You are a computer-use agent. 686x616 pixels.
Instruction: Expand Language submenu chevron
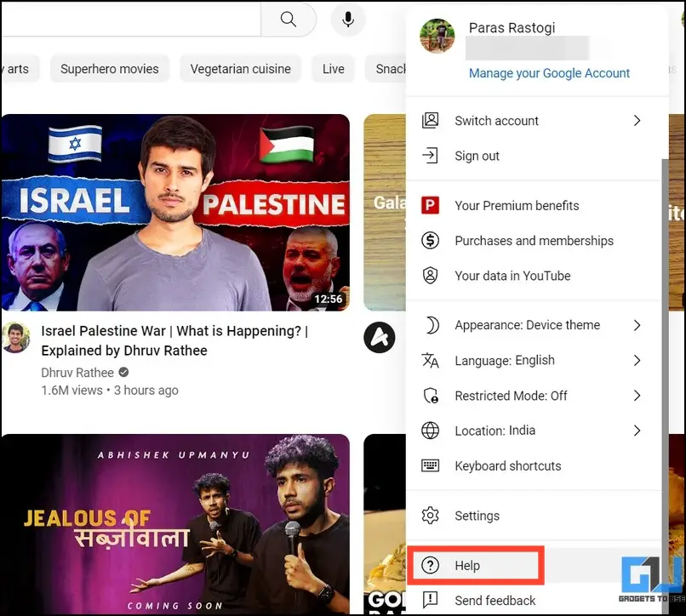pyautogui.click(x=637, y=361)
